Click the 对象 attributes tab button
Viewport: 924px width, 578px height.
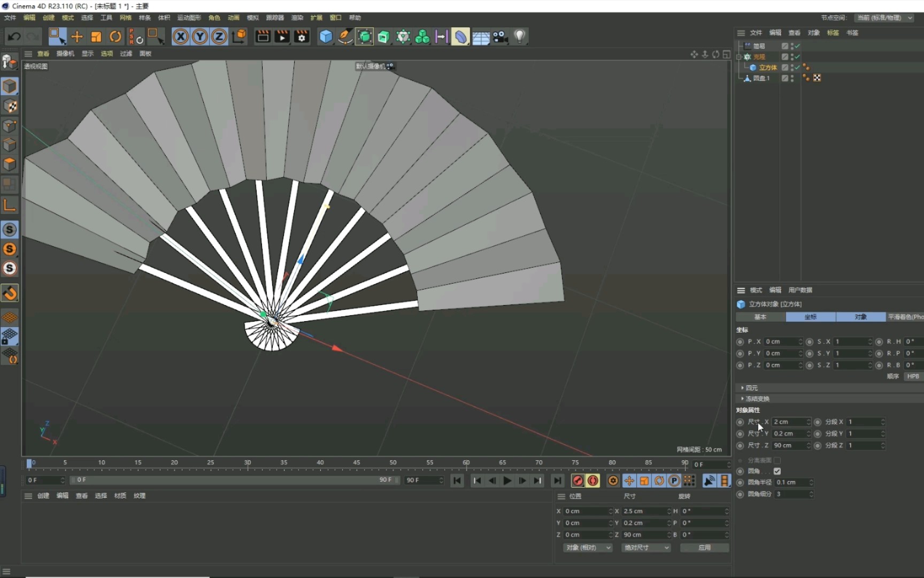click(x=860, y=317)
